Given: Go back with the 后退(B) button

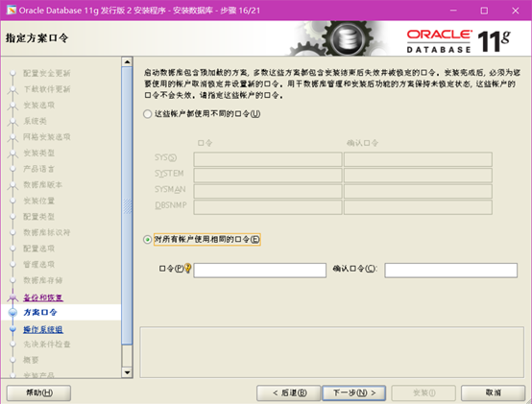Looking at the screenshot, I should 289,392.
